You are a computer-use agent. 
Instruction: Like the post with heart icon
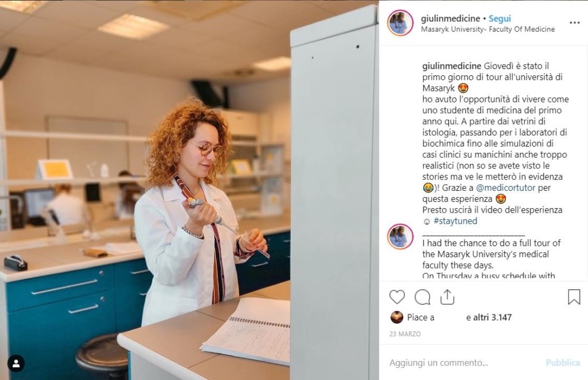(x=397, y=297)
